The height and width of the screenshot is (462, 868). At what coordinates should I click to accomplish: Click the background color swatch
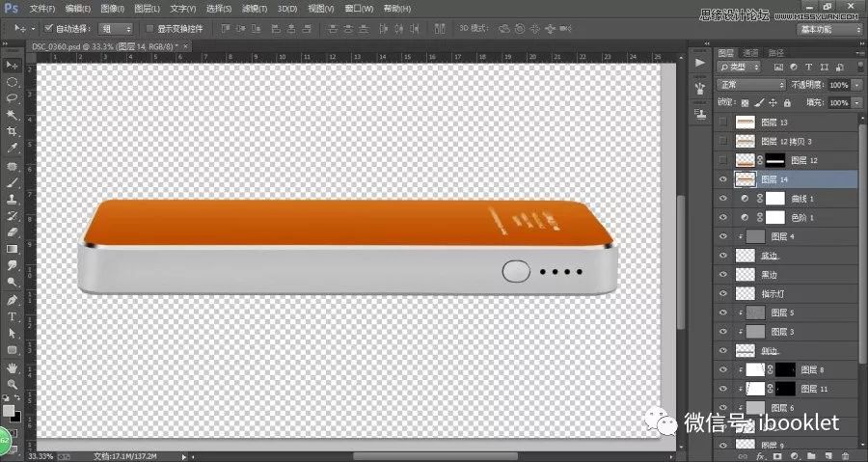pyautogui.click(x=17, y=417)
